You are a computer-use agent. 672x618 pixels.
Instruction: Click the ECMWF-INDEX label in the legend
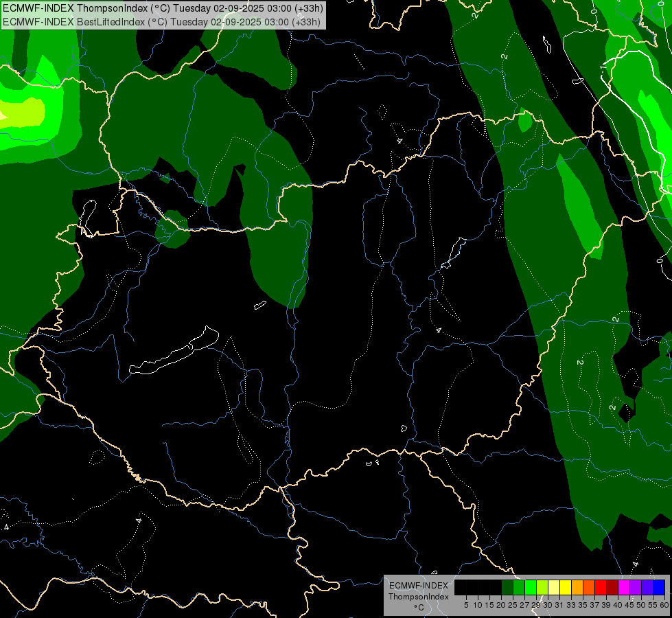(x=419, y=586)
